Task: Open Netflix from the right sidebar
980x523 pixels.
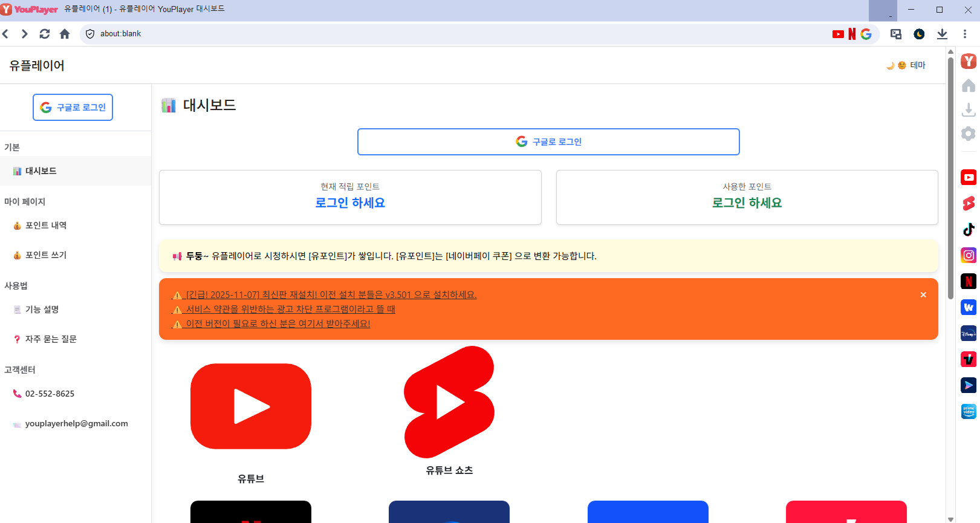Action: [969, 281]
